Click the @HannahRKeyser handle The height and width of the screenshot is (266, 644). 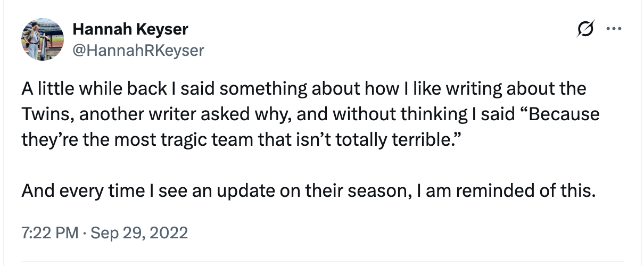pyautogui.click(x=138, y=50)
